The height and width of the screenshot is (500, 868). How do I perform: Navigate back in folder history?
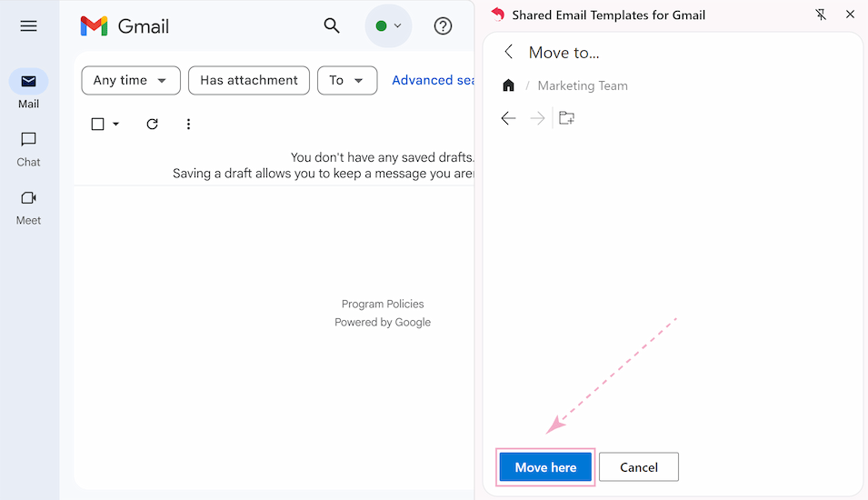coord(508,118)
